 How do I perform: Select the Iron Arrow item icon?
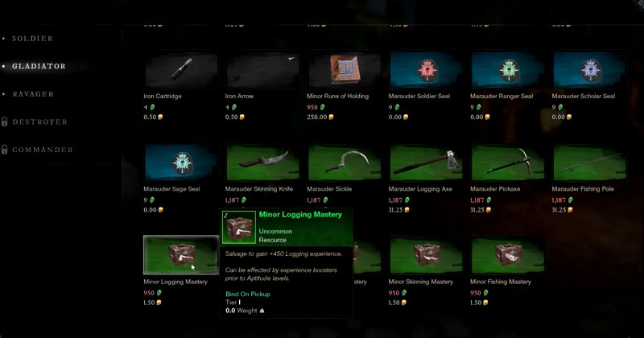(x=262, y=69)
